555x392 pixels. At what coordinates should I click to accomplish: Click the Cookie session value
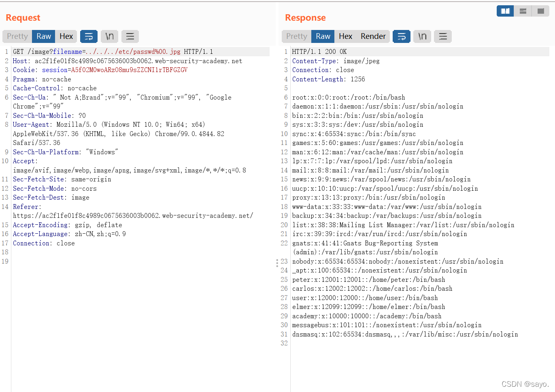click(129, 70)
